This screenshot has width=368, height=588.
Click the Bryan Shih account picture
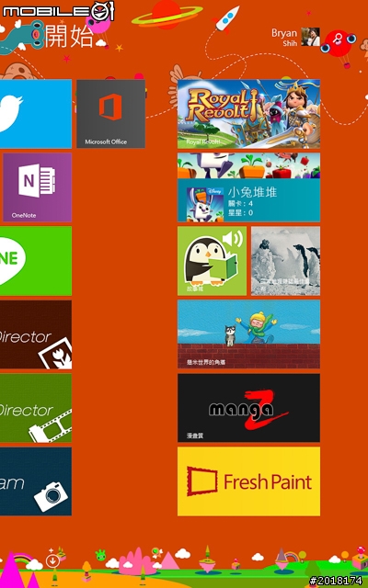[x=311, y=37]
